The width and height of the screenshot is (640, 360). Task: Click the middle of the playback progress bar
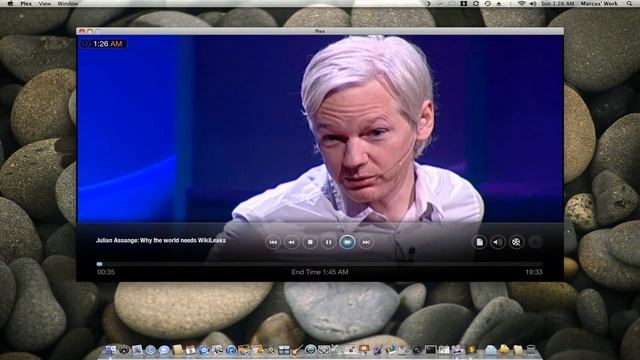pyautogui.click(x=320, y=264)
